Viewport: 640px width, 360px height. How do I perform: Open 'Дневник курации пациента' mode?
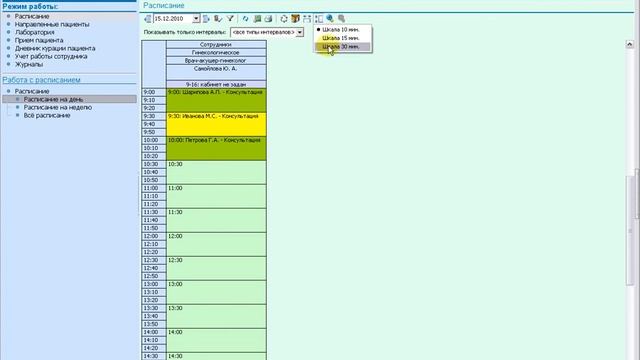55,48
